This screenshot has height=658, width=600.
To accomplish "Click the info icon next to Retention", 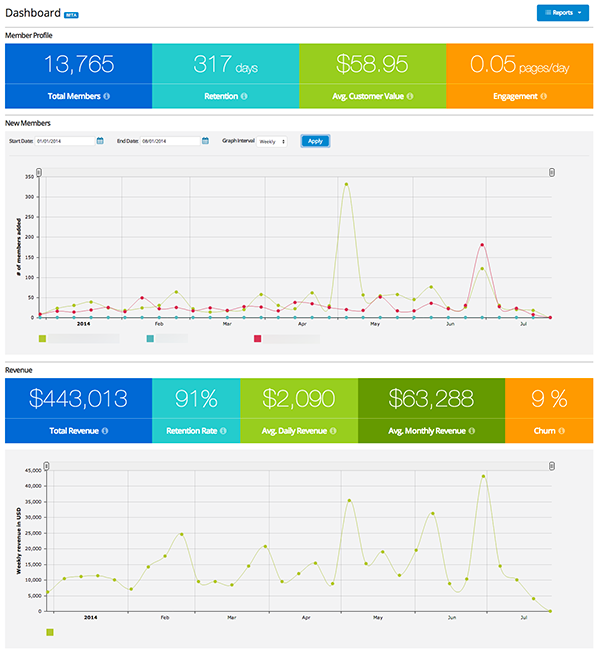I will pyautogui.click(x=244, y=96).
